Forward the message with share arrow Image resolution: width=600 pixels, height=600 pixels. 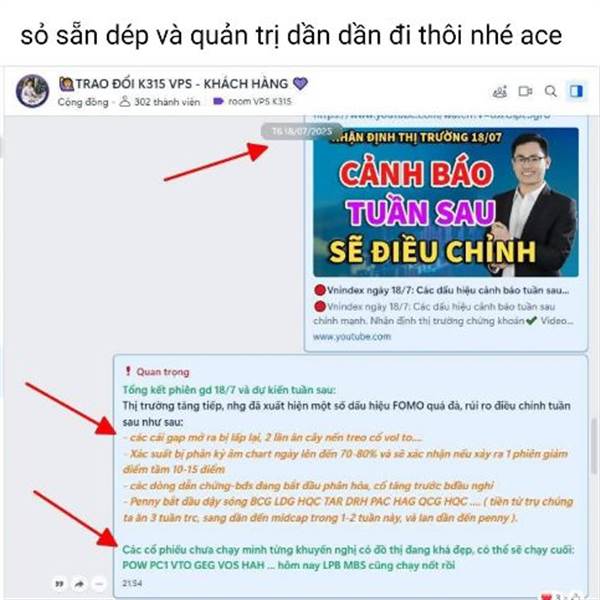pyautogui.click(x=79, y=584)
